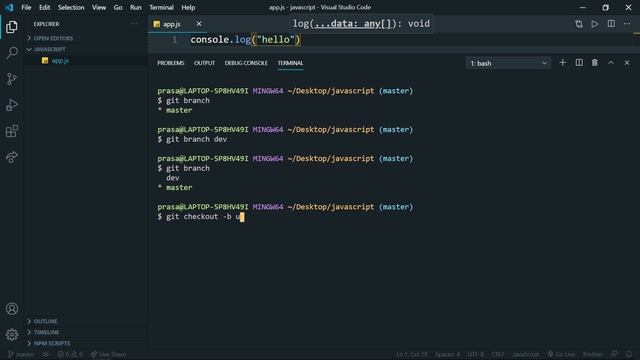
Task: Click Prettier in status bar
Action: (x=592, y=354)
